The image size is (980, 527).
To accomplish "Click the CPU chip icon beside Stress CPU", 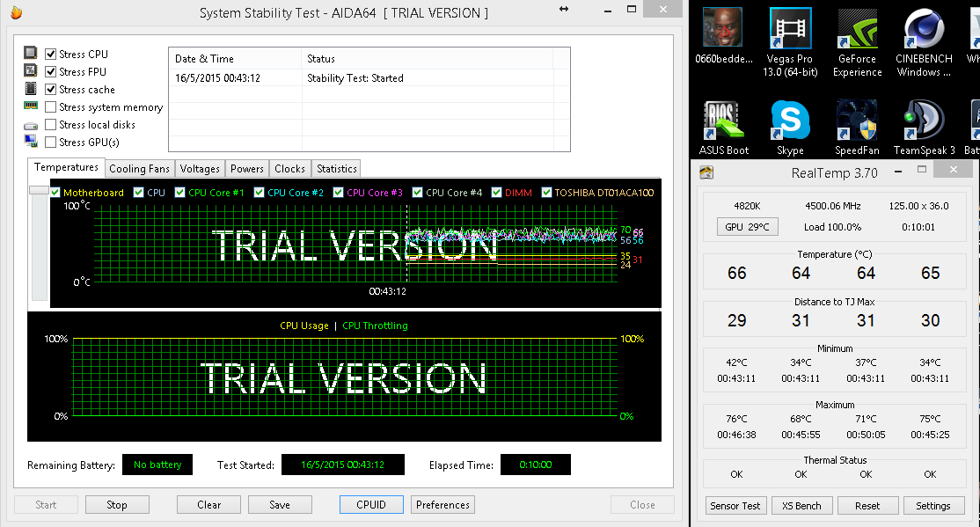I will pyautogui.click(x=31, y=53).
